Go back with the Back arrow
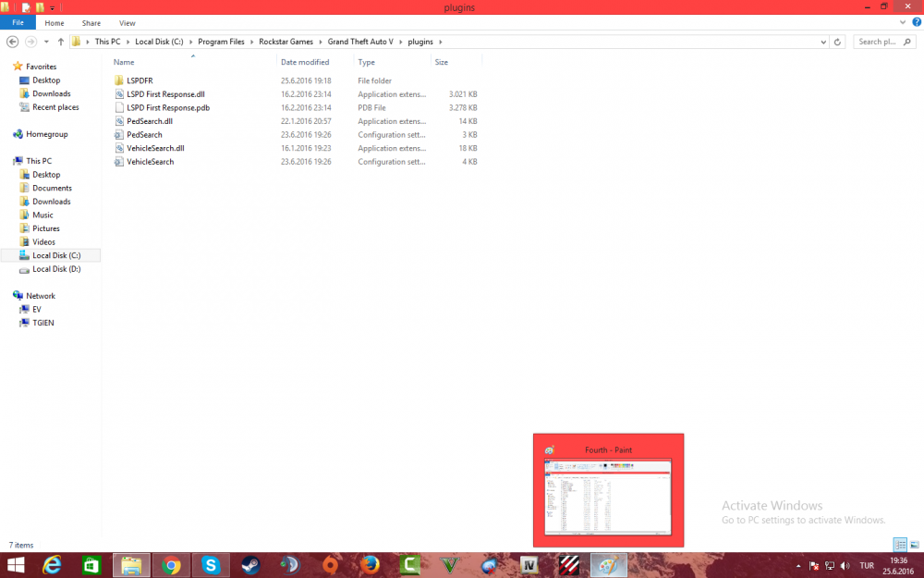The width and height of the screenshot is (924, 578). [x=12, y=42]
